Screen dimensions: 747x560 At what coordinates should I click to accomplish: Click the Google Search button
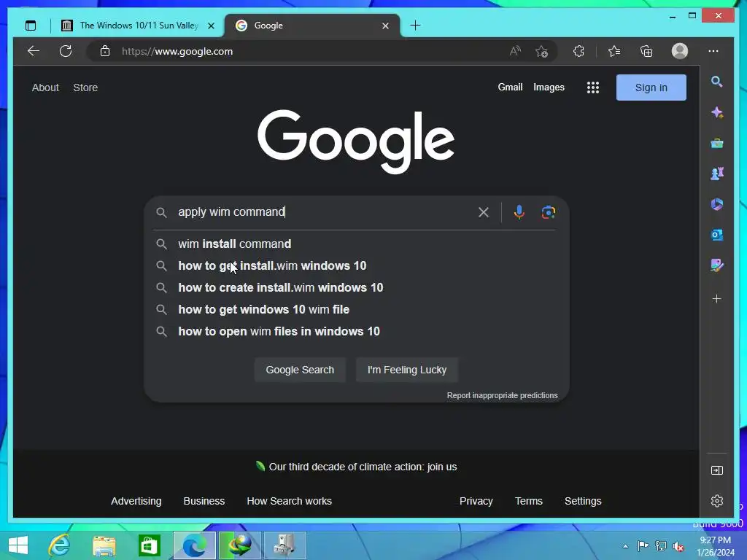[x=300, y=370]
